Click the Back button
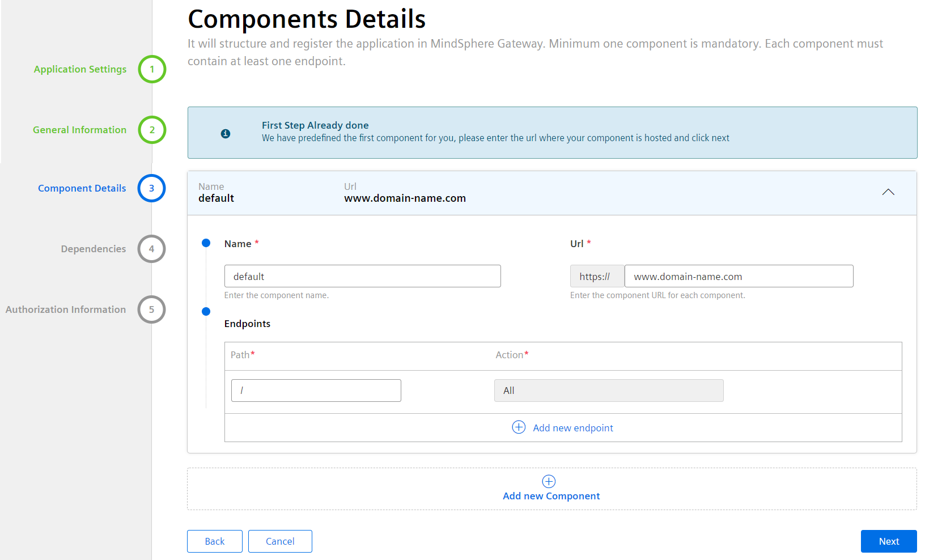Image resolution: width=925 pixels, height=560 pixels. pos(215,541)
